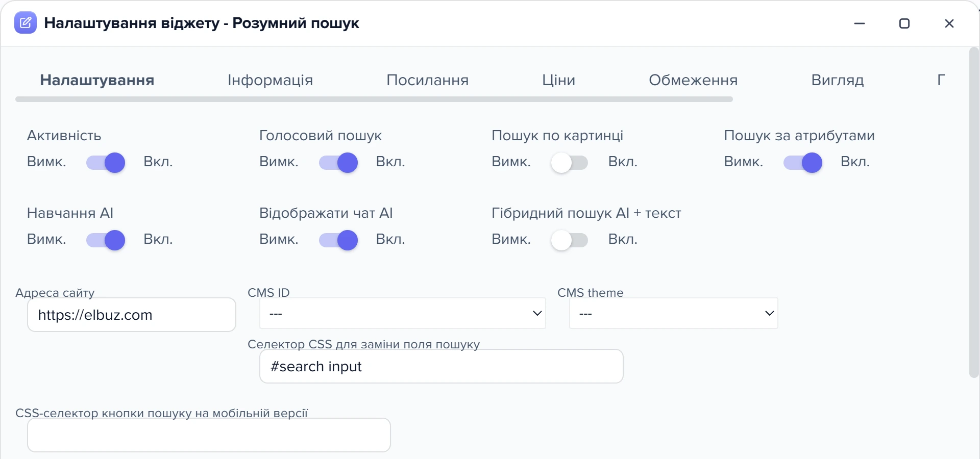Toggle Пошук за атрибутами switch
This screenshot has width=980, height=459.
tap(803, 163)
